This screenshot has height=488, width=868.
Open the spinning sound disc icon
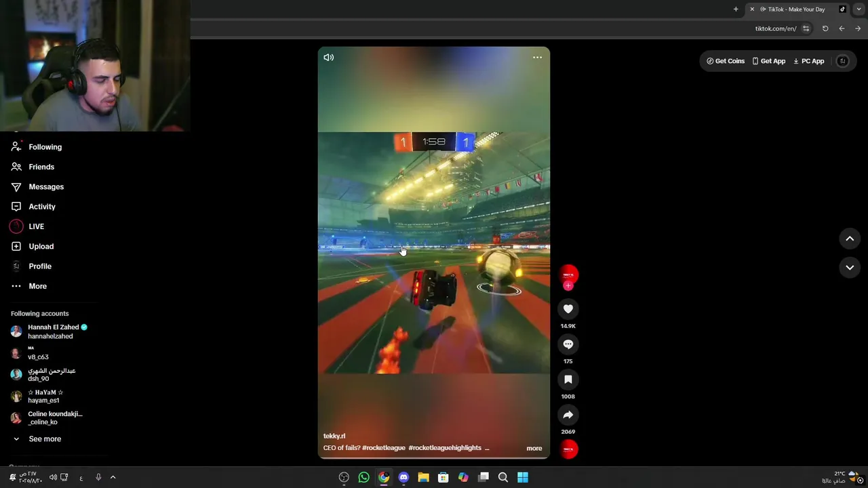pyautogui.click(x=568, y=449)
